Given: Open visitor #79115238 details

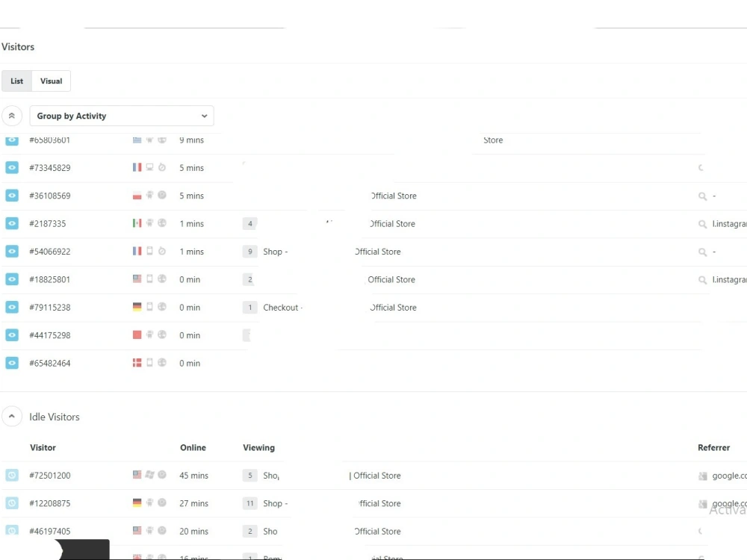Looking at the screenshot, I should tap(50, 308).
